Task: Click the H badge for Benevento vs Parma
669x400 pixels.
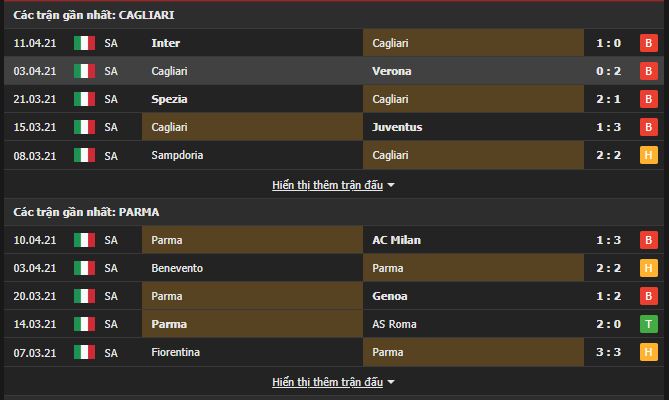Action: click(x=649, y=268)
